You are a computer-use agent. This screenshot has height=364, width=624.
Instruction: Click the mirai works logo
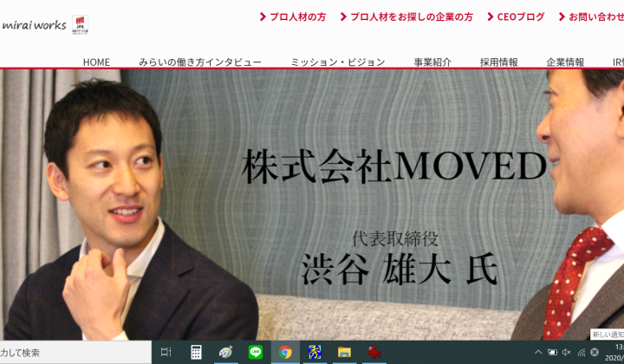point(34,25)
